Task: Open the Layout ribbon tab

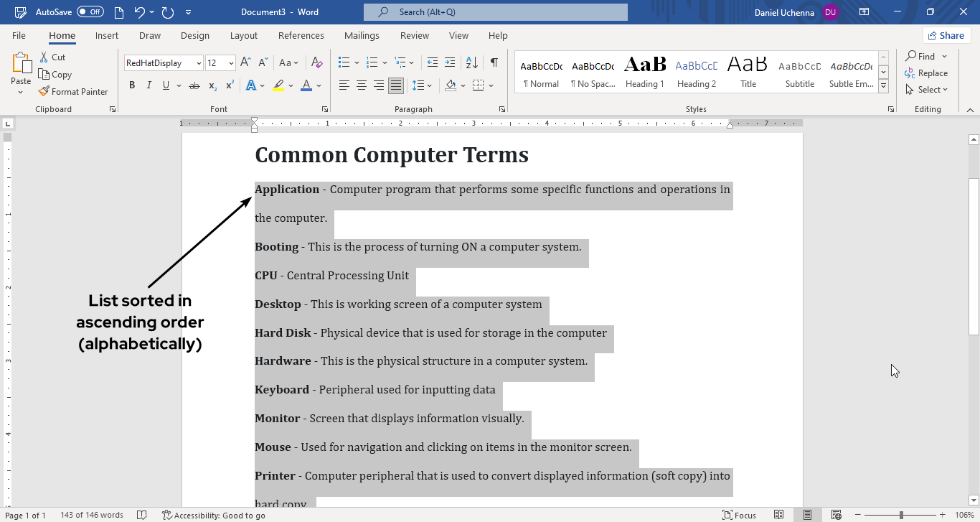Action: point(243,35)
